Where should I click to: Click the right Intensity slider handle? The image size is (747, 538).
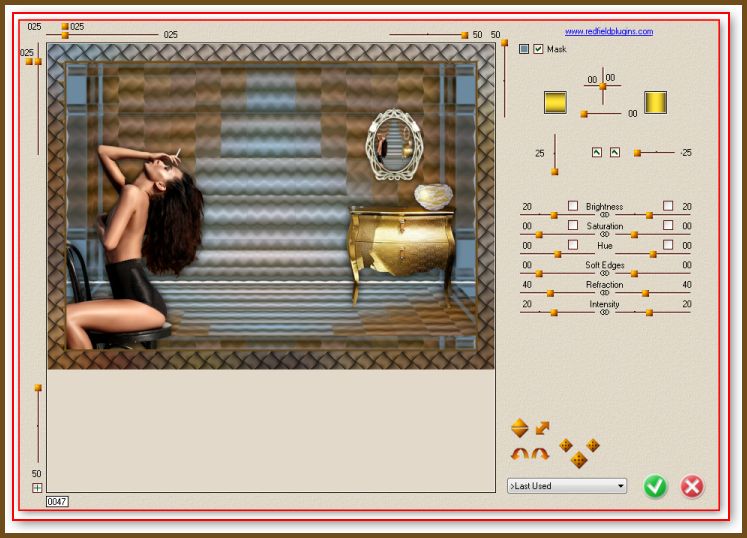[649, 313]
